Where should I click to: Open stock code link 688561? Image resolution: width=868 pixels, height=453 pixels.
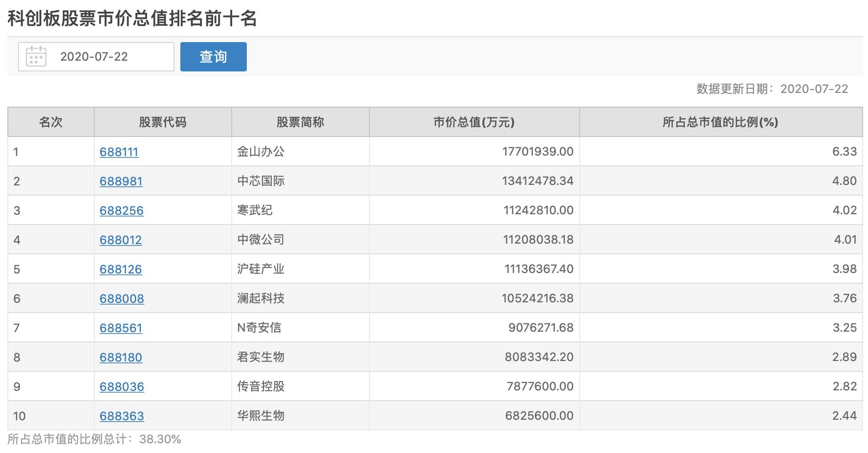121,328
